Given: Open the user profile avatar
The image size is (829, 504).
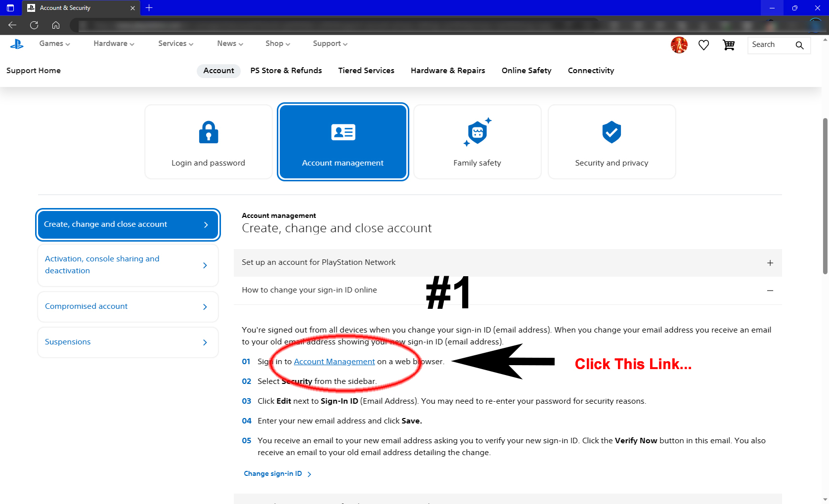Looking at the screenshot, I should pyautogui.click(x=679, y=45).
